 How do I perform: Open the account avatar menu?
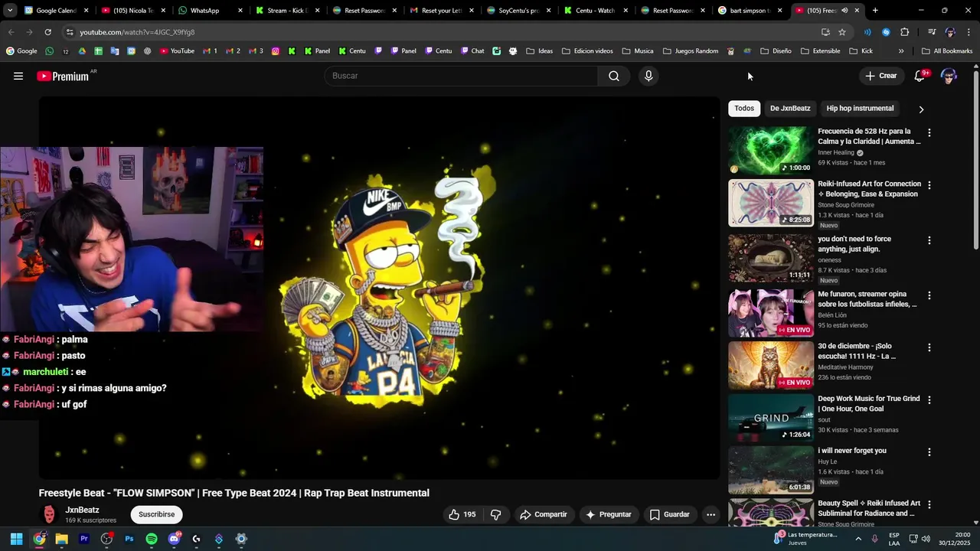[x=949, y=76]
